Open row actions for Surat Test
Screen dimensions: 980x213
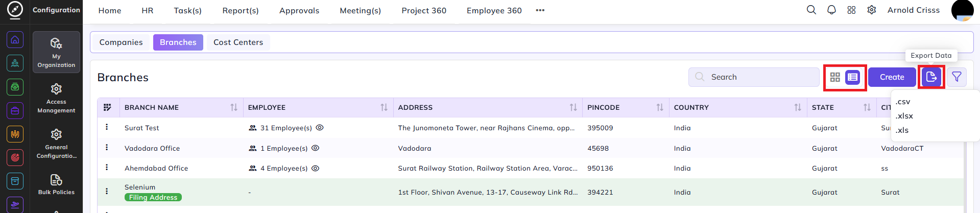107,127
